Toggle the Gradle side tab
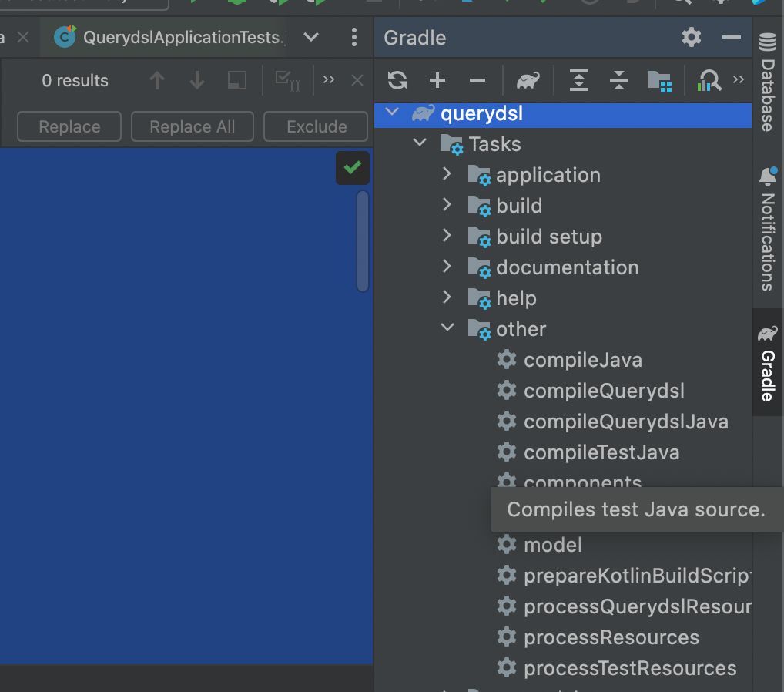 [768, 363]
